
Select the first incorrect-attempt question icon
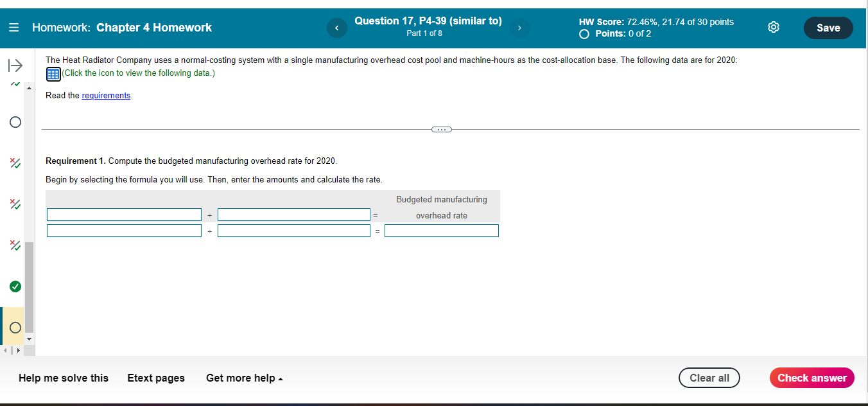[x=15, y=163]
